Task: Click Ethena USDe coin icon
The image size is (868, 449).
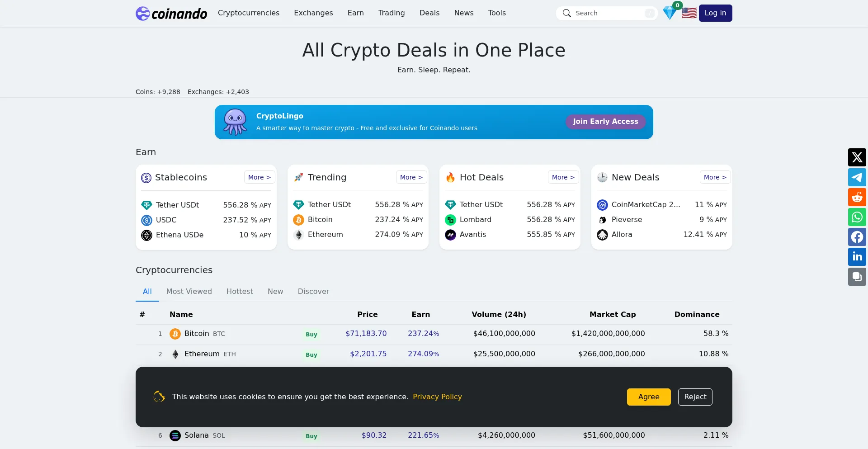Action: coord(146,235)
